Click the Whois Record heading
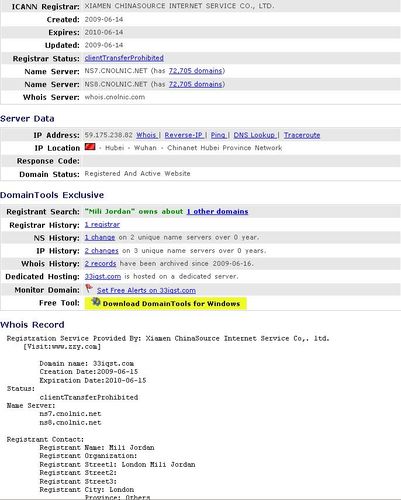Screen dimensions: 401x500 pos(32,325)
